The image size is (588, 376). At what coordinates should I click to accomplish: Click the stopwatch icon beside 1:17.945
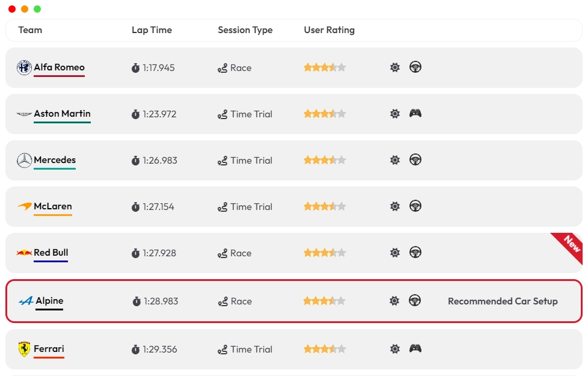click(x=135, y=68)
